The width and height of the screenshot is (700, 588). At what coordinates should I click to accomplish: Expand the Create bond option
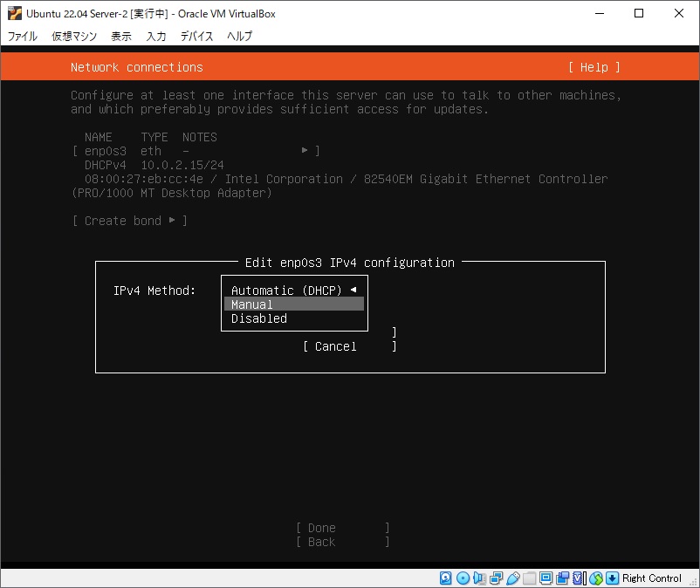click(x=129, y=221)
